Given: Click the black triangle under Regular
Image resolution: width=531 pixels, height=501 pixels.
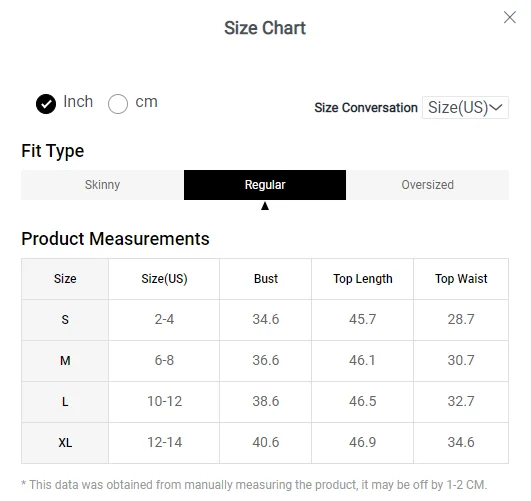Looking at the screenshot, I should (265, 206).
